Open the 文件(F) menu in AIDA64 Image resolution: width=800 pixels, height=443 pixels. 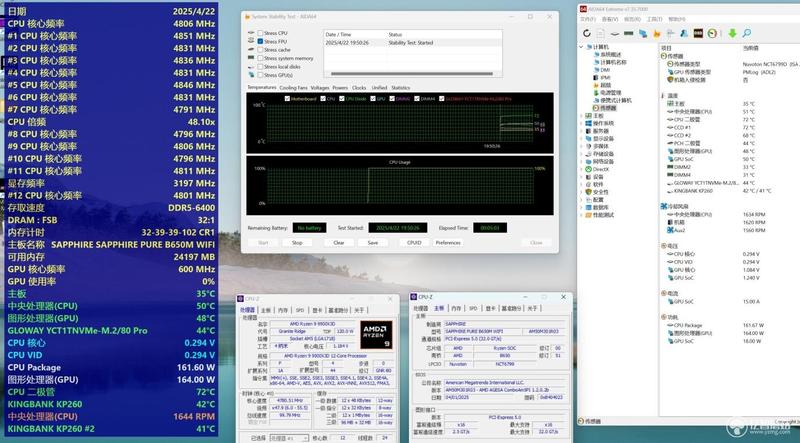point(588,19)
